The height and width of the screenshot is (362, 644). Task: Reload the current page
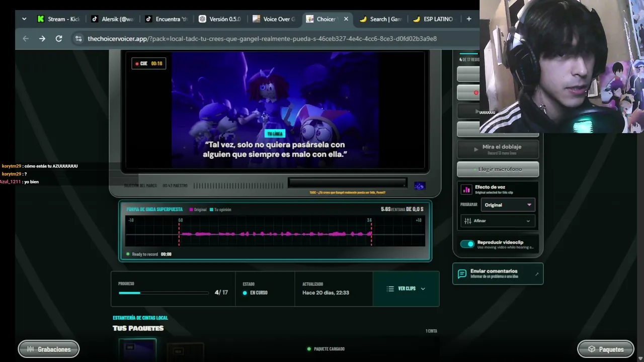[59, 39]
